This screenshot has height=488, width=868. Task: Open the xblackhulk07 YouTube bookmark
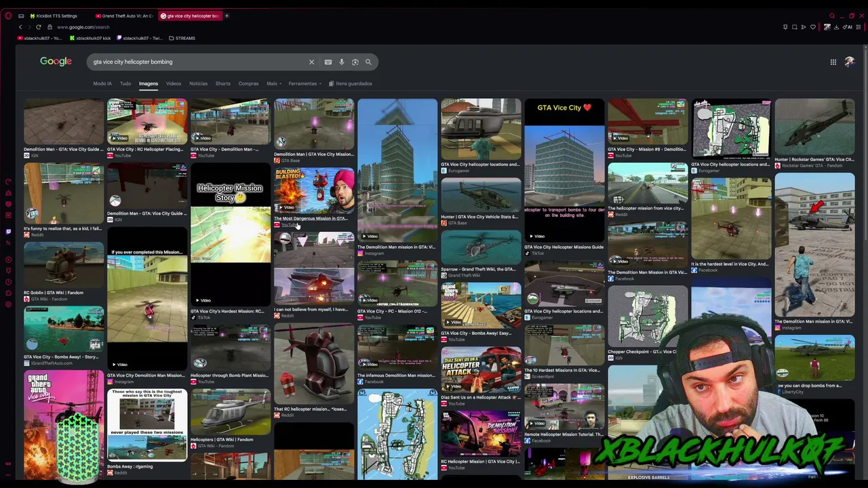click(x=41, y=38)
